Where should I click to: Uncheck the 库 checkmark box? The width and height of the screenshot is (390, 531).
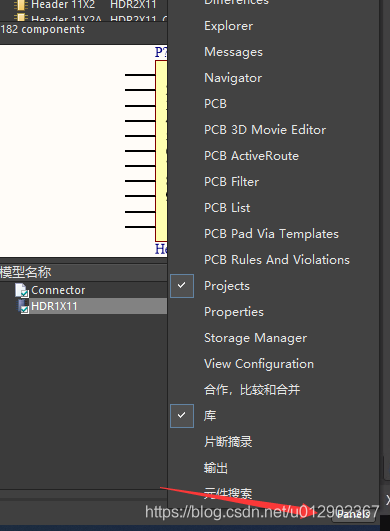click(x=182, y=416)
